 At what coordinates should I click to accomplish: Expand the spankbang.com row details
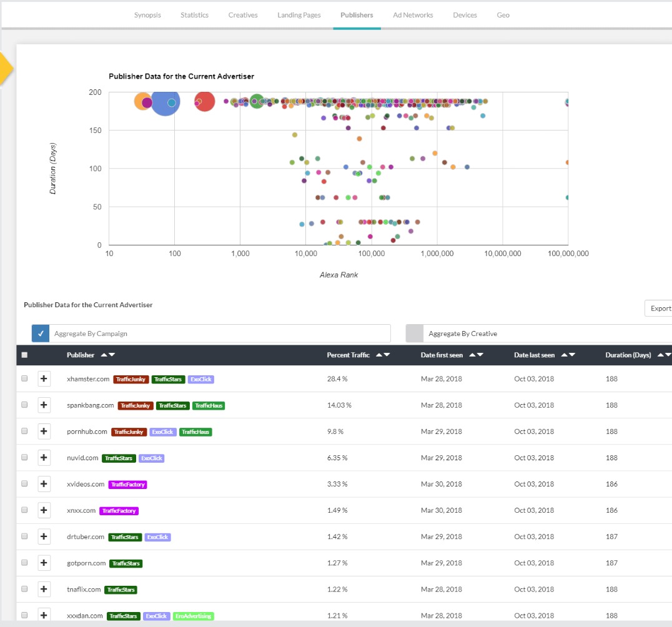[x=44, y=405]
